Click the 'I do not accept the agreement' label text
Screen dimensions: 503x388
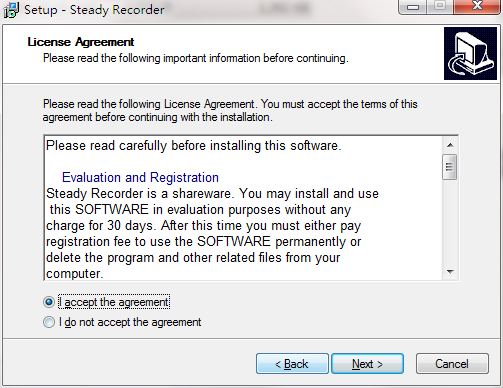pos(130,322)
